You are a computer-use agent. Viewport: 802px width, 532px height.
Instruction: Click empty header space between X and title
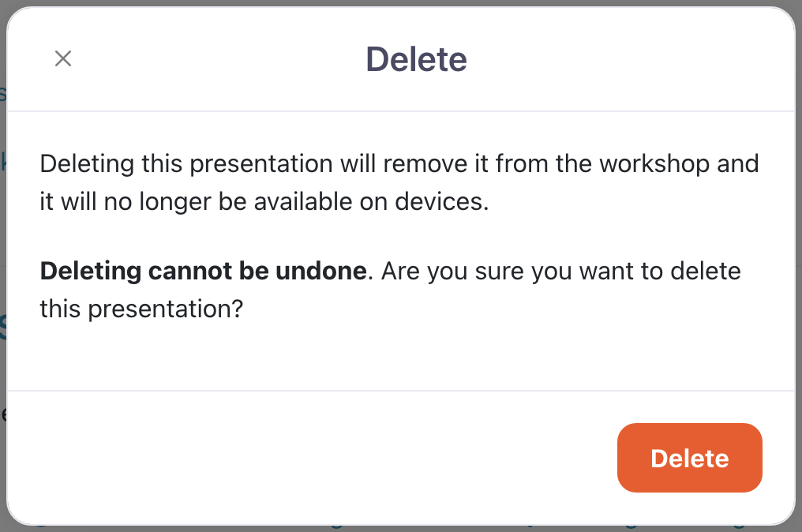click(213, 60)
